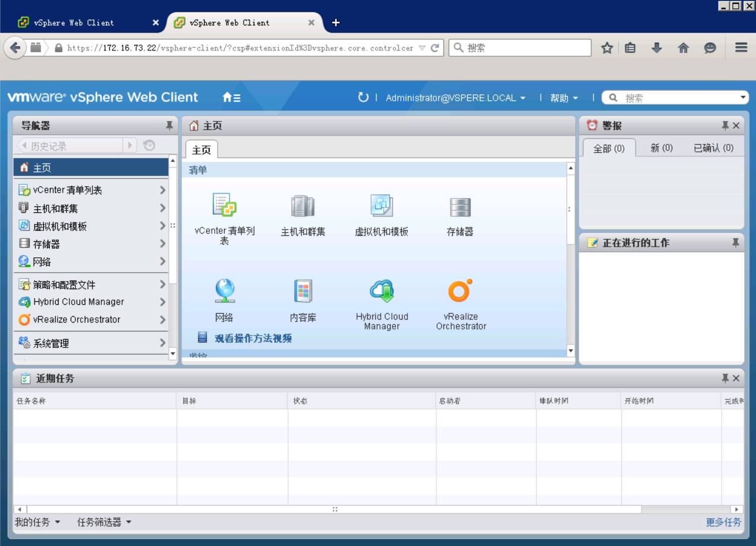Screen dimensions: 756x546
Task: Click the navigator scrollbar down arrow
Action: click(173, 354)
